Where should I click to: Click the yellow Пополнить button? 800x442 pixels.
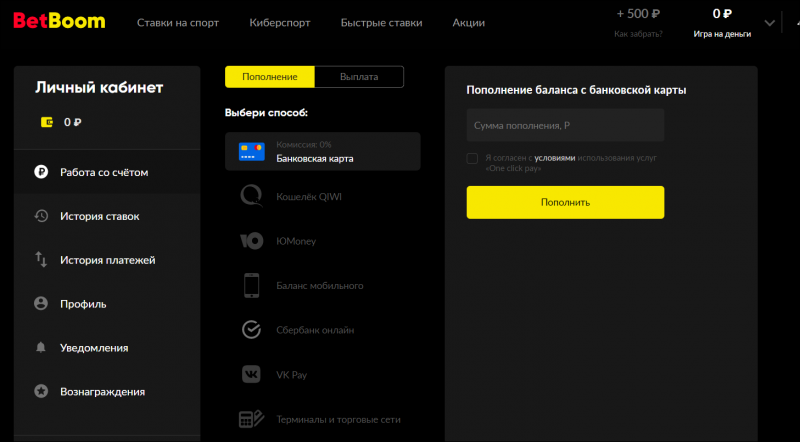(565, 202)
